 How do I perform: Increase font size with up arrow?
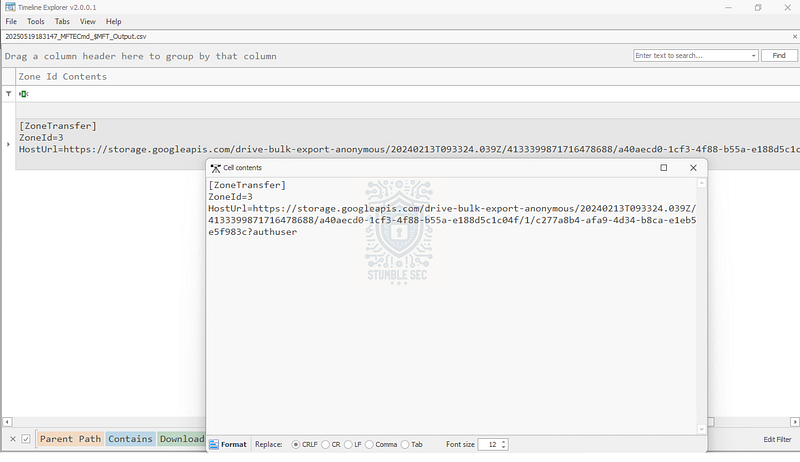[504, 442]
